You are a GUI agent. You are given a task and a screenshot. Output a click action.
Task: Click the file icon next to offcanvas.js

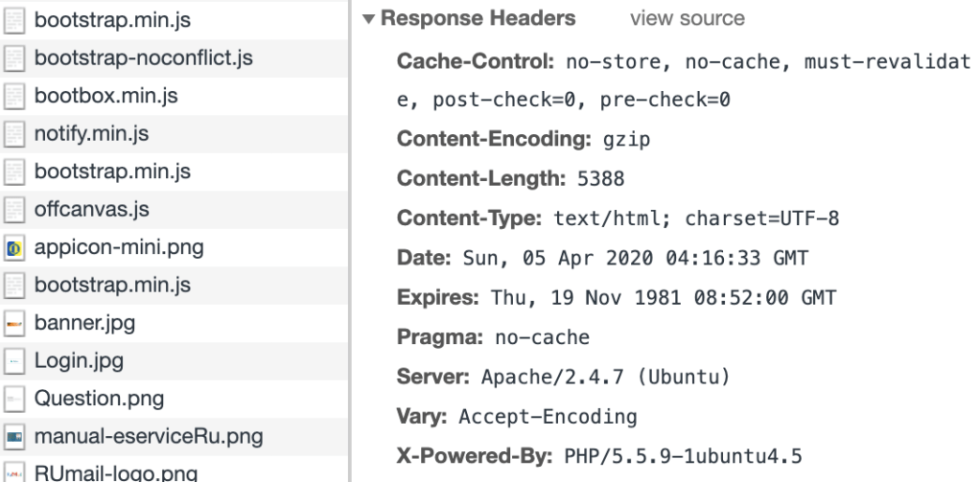click(14, 209)
